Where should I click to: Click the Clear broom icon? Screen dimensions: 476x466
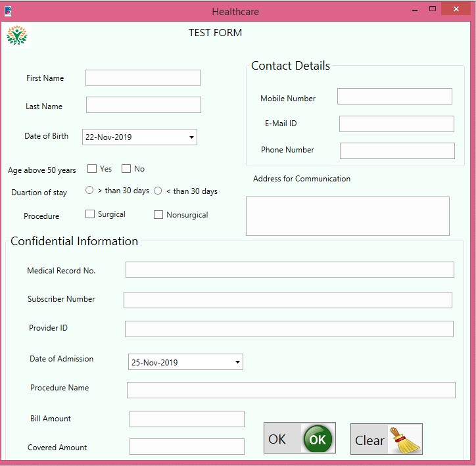pyautogui.click(x=405, y=440)
